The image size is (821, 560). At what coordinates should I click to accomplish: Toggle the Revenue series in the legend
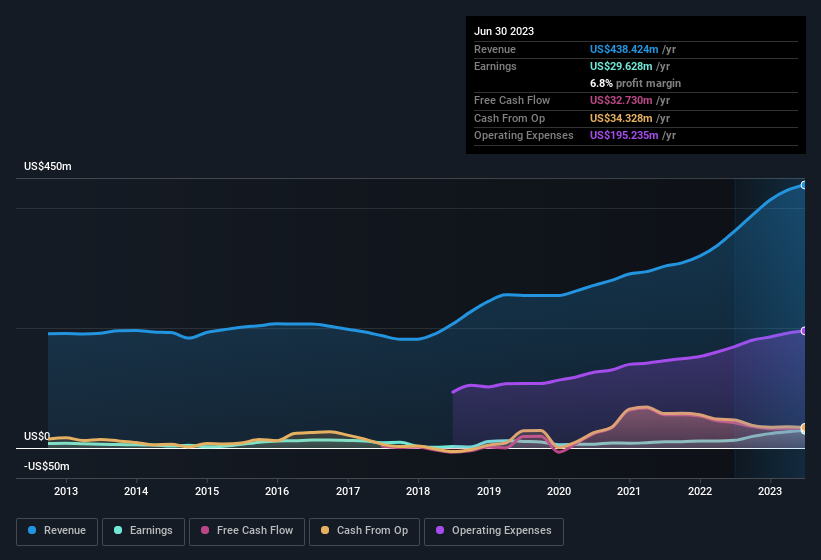coord(57,531)
